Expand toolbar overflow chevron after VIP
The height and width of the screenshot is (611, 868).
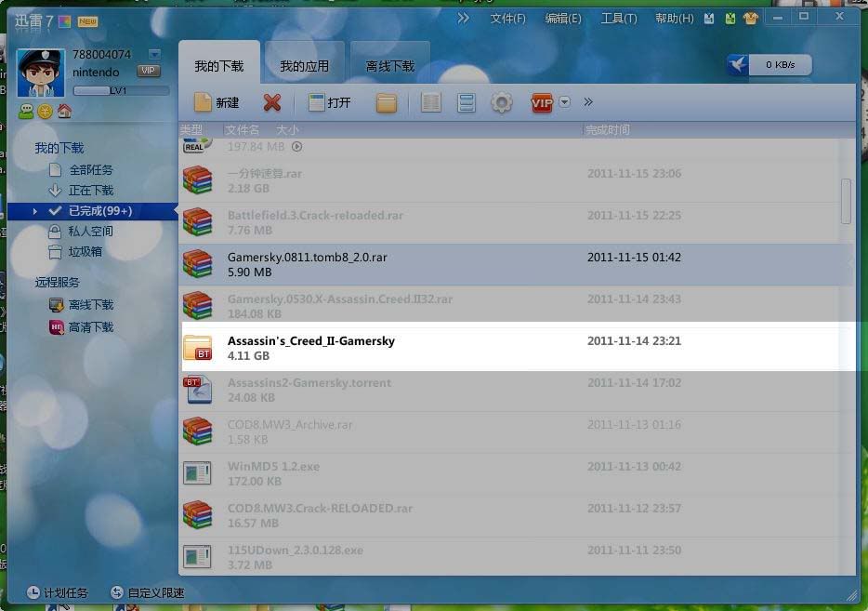587,102
